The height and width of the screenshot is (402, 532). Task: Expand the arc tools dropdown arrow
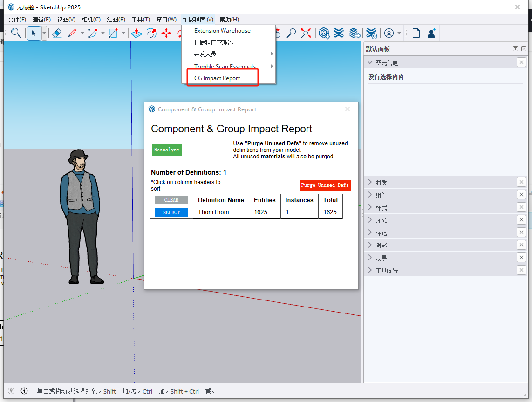[103, 33]
